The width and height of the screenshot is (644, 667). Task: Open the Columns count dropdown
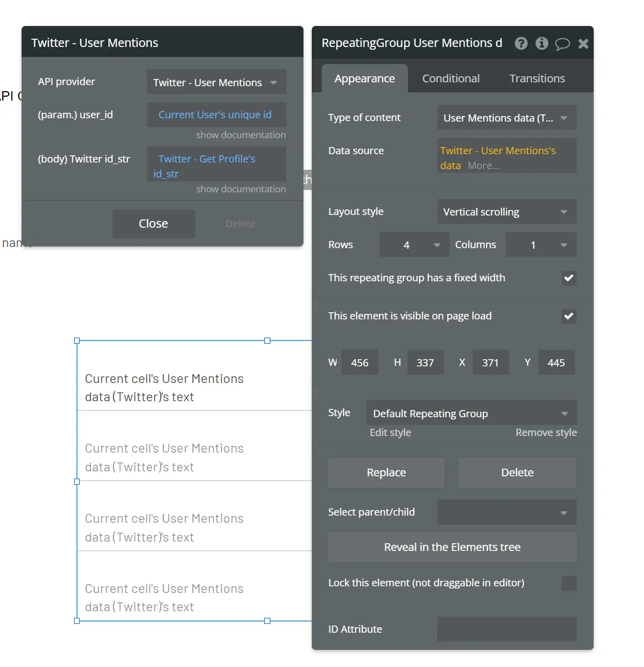541,245
